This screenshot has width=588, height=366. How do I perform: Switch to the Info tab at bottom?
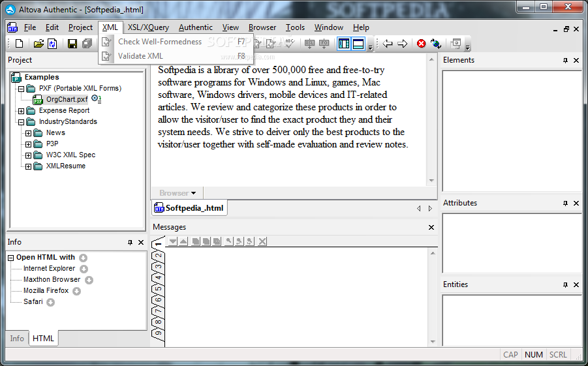(x=17, y=338)
